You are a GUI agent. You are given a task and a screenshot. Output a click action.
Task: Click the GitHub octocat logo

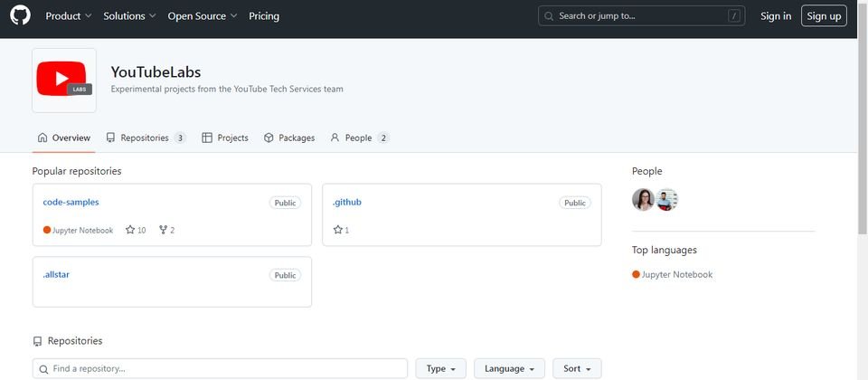pyautogui.click(x=21, y=15)
